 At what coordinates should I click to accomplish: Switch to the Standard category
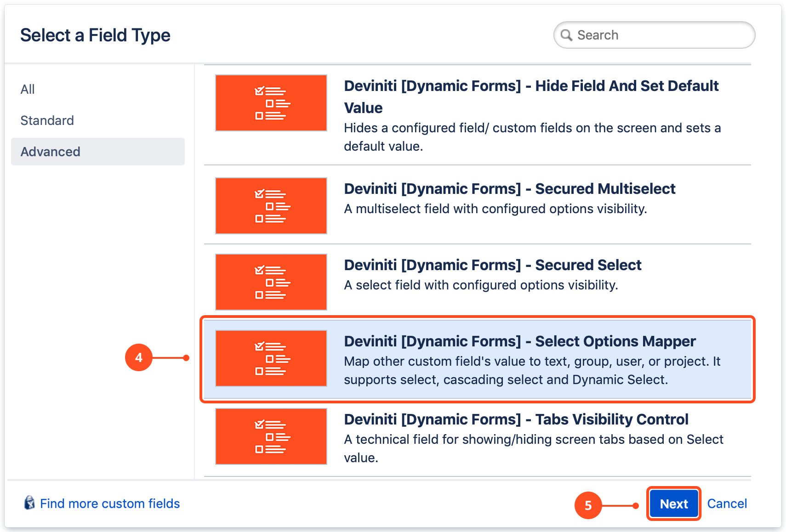47,120
